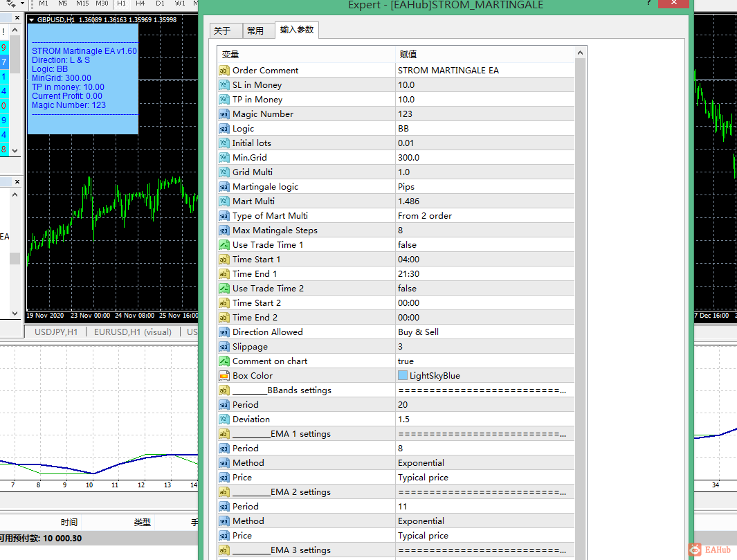Click the Time Start 1 string icon
The height and width of the screenshot is (560, 737).
(224, 260)
